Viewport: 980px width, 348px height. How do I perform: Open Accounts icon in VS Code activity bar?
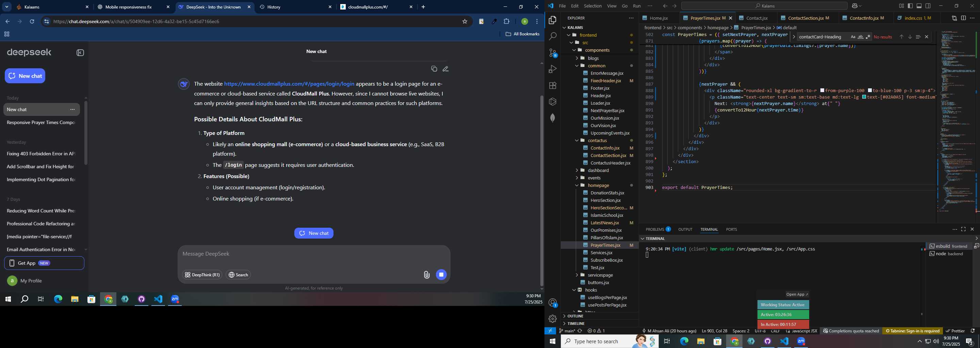coord(552,303)
